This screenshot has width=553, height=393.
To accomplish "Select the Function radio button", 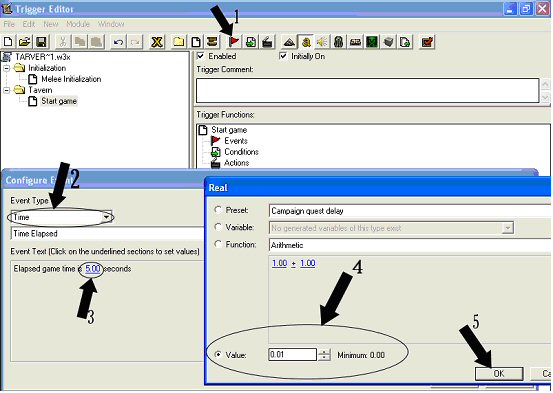I will tap(218, 244).
